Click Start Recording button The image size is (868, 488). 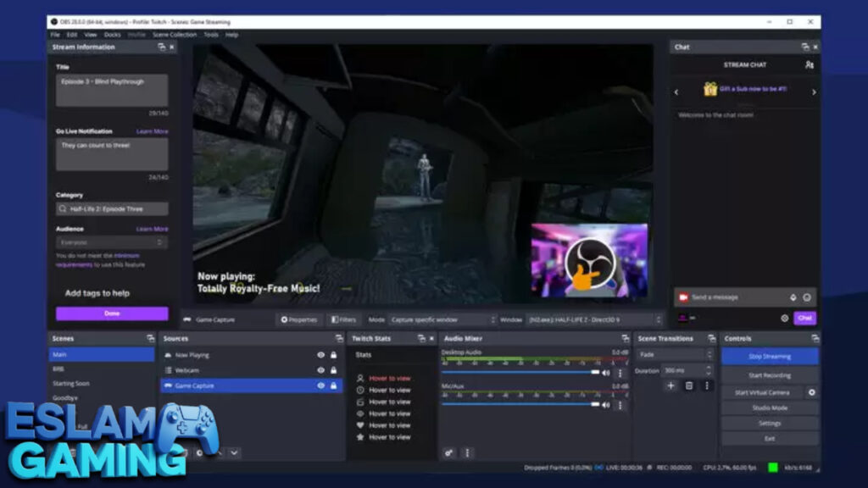click(x=770, y=375)
